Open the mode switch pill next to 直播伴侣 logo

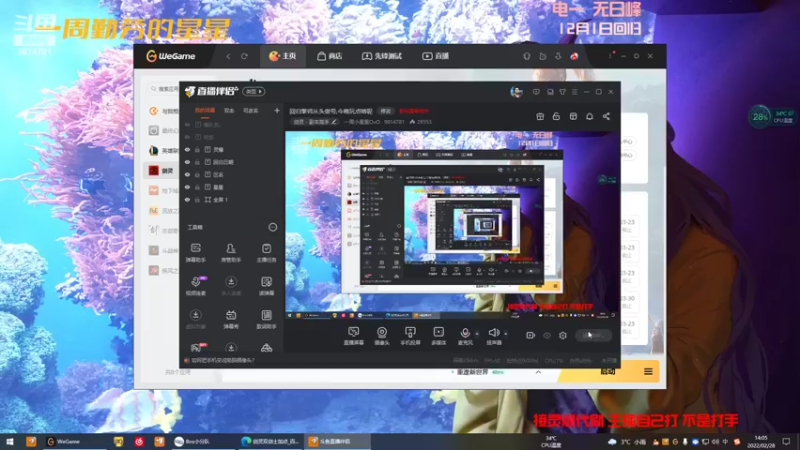point(254,91)
